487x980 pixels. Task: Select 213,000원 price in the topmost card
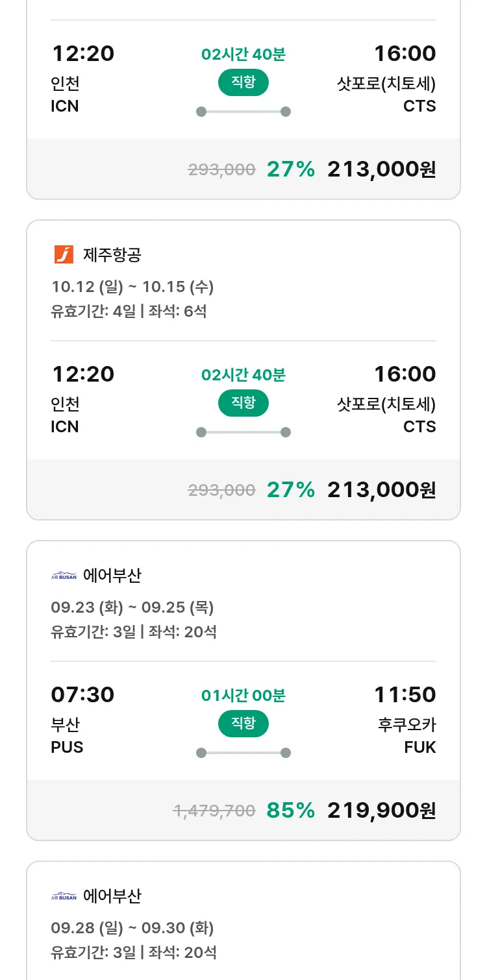click(381, 169)
